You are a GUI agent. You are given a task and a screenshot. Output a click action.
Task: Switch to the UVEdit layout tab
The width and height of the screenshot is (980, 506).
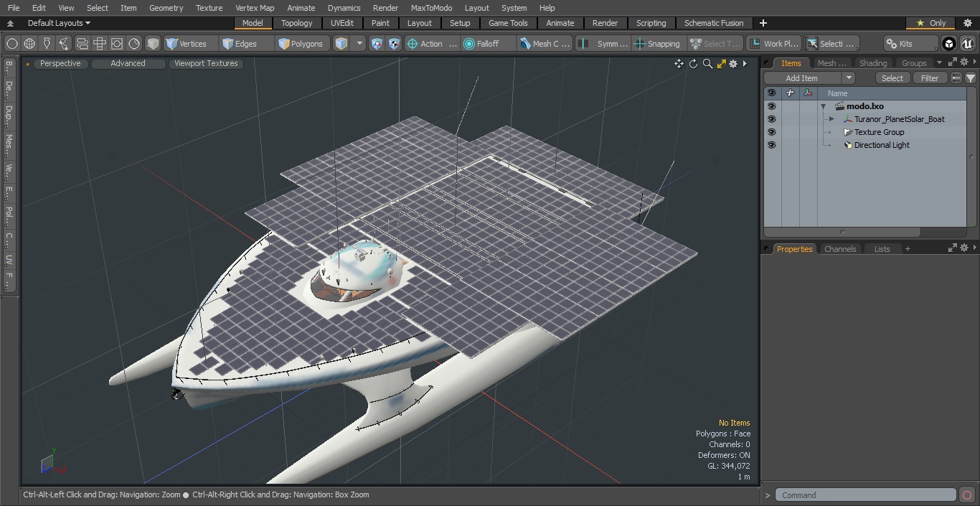click(342, 23)
